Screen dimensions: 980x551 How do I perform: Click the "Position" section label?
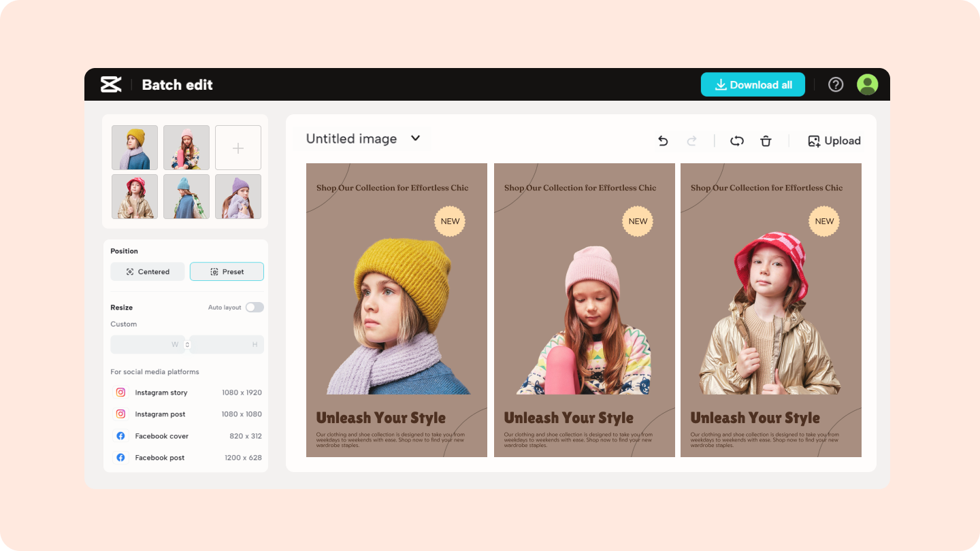[125, 251]
